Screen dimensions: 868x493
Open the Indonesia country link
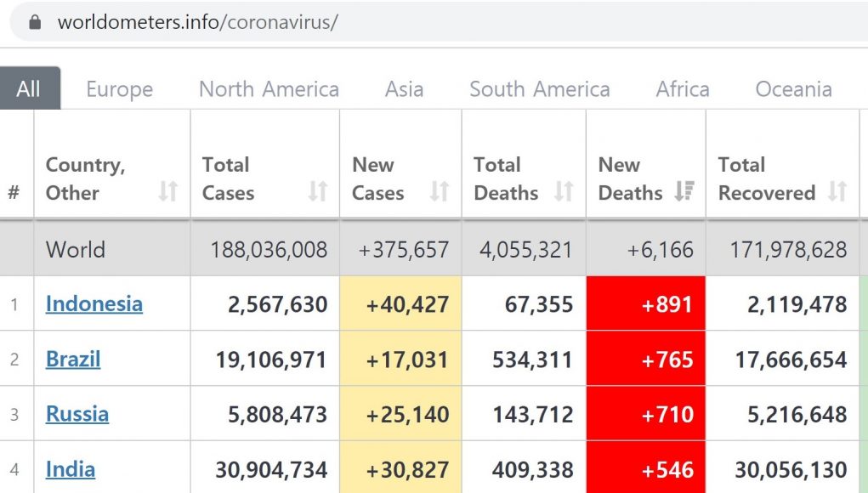pos(94,303)
